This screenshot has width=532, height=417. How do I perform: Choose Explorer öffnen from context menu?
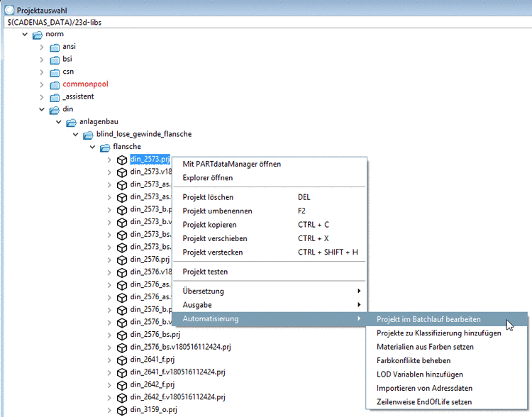point(270,178)
